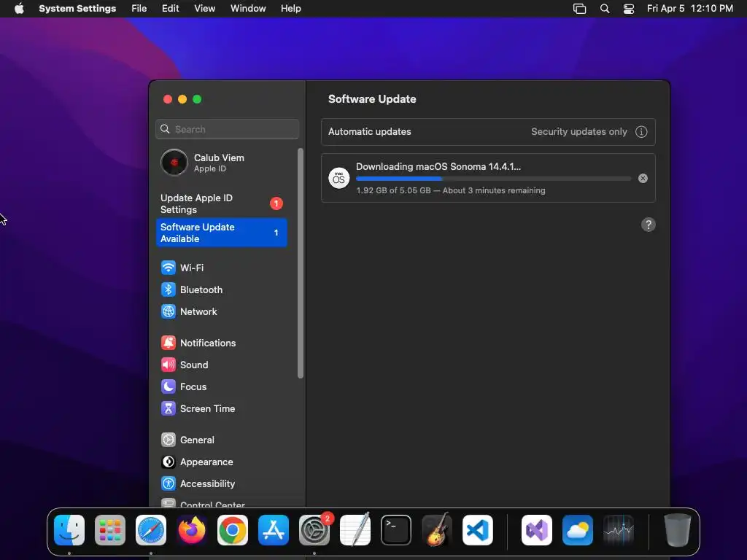Click the Update Apple ID red badge
747x560 pixels.
[x=276, y=204]
